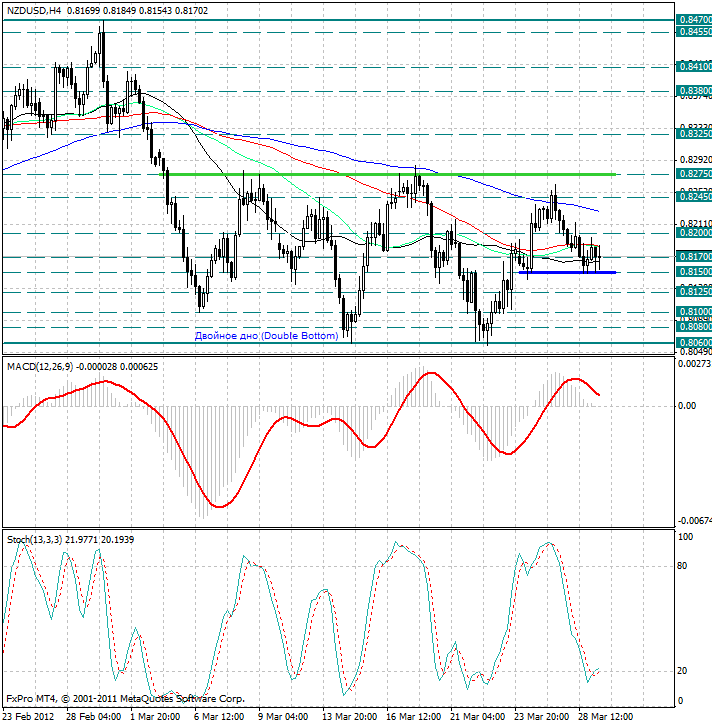712x724 pixels.
Task: Click the 0.8245 price level label
Action: click(x=694, y=197)
